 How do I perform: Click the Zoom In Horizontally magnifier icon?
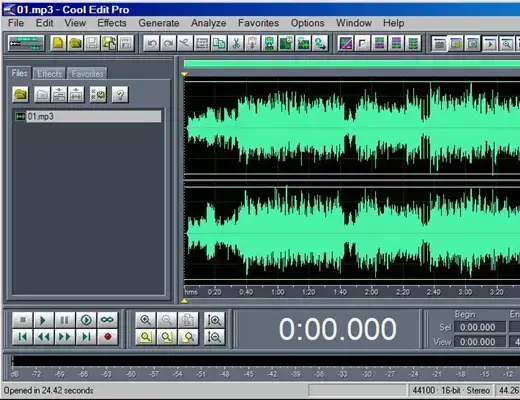click(146, 320)
